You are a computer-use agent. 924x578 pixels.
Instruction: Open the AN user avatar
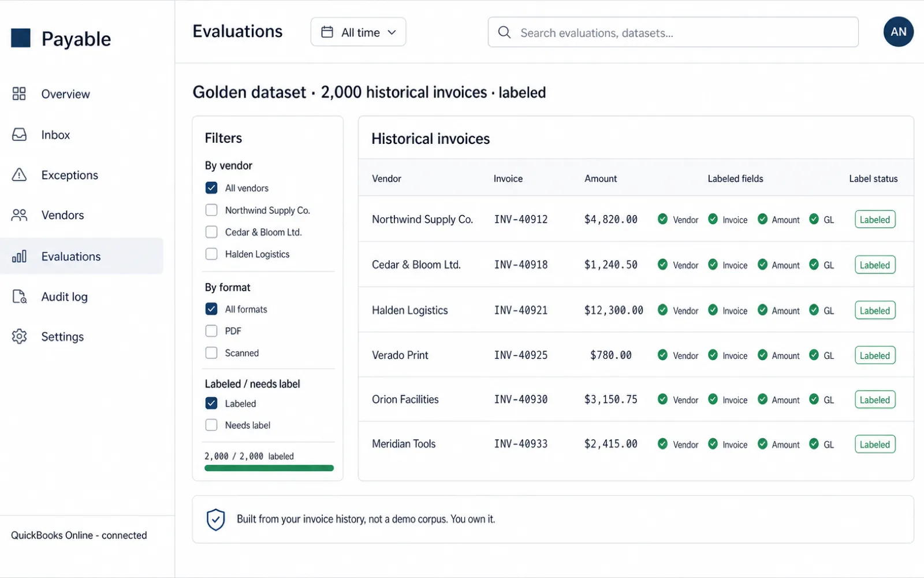pos(899,32)
